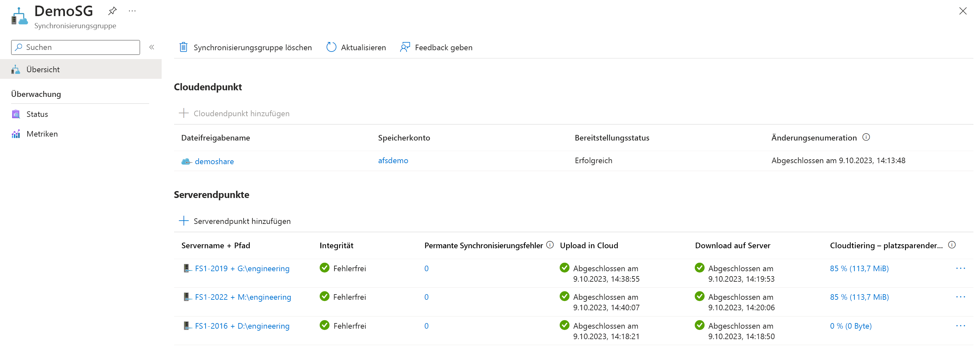Click 'Abgeschlossen am 9.10.2023, 14:13:48'

[x=838, y=161]
